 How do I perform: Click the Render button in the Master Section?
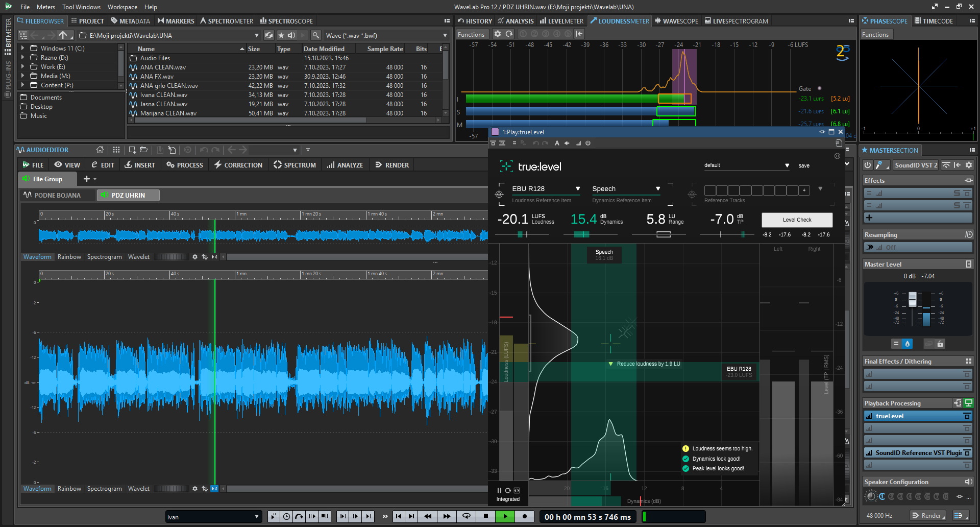pos(927,515)
